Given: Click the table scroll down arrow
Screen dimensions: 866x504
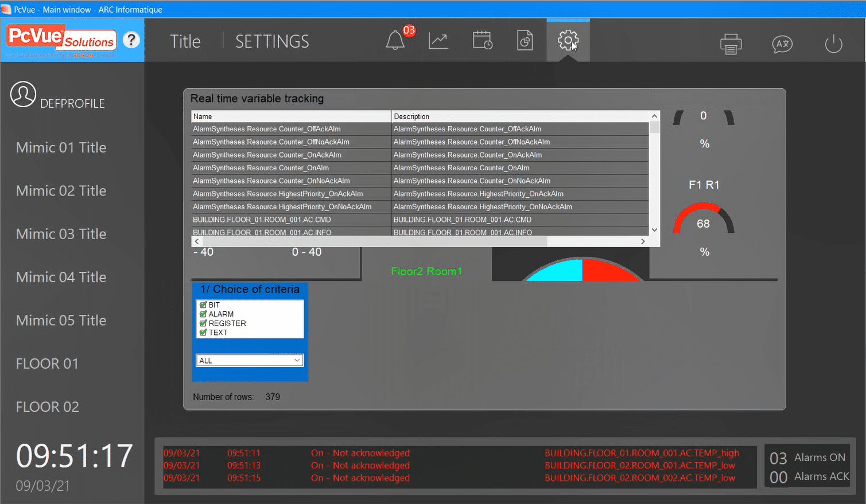Looking at the screenshot, I should (x=654, y=230).
